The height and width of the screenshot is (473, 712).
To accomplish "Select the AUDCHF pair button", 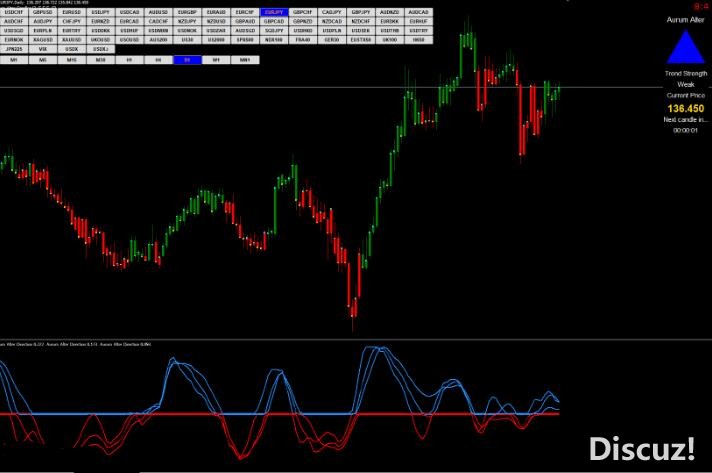I will 14,21.
